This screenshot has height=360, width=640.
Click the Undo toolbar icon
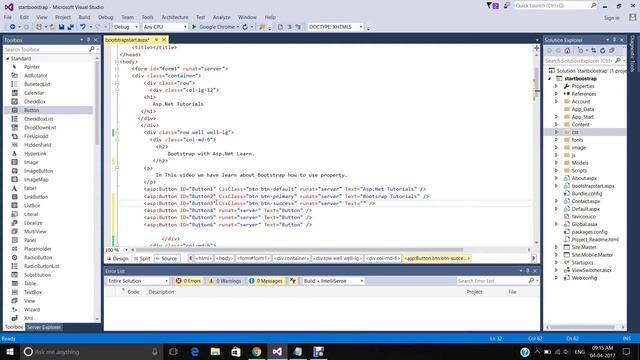click(x=83, y=27)
